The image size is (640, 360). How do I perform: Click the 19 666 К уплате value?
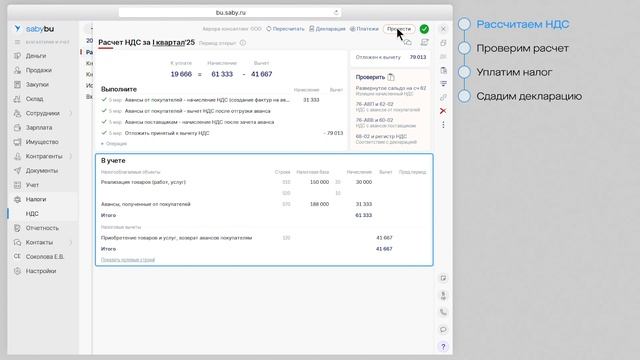tap(181, 74)
